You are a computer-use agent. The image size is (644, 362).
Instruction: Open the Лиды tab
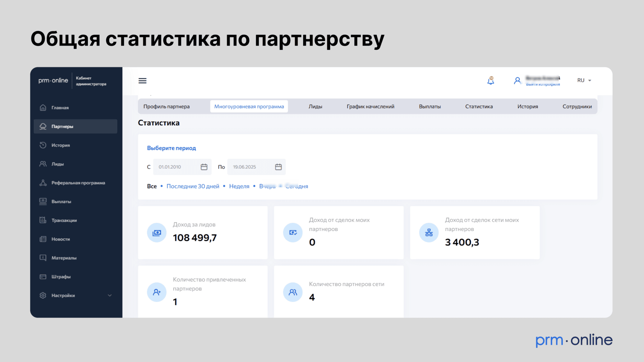pyautogui.click(x=315, y=106)
